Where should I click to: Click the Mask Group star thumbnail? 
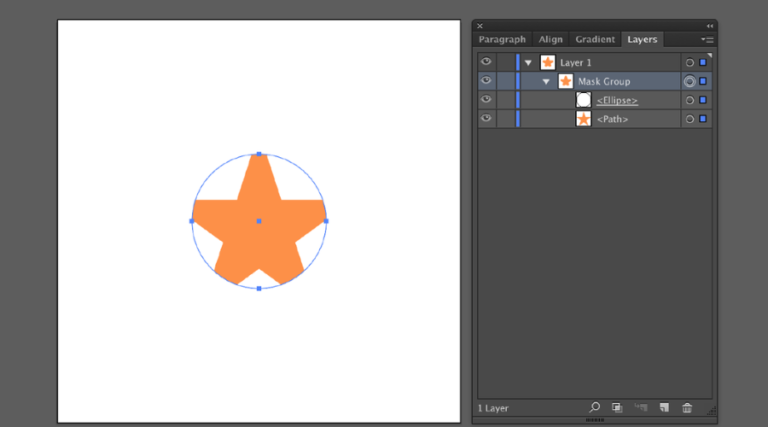pyautogui.click(x=566, y=81)
